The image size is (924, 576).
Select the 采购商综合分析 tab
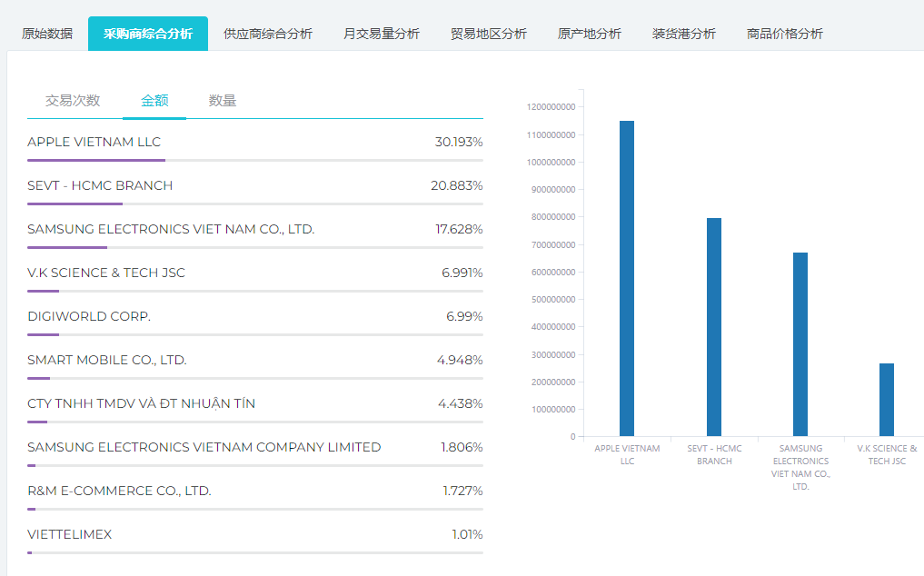[x=148, y=34]
